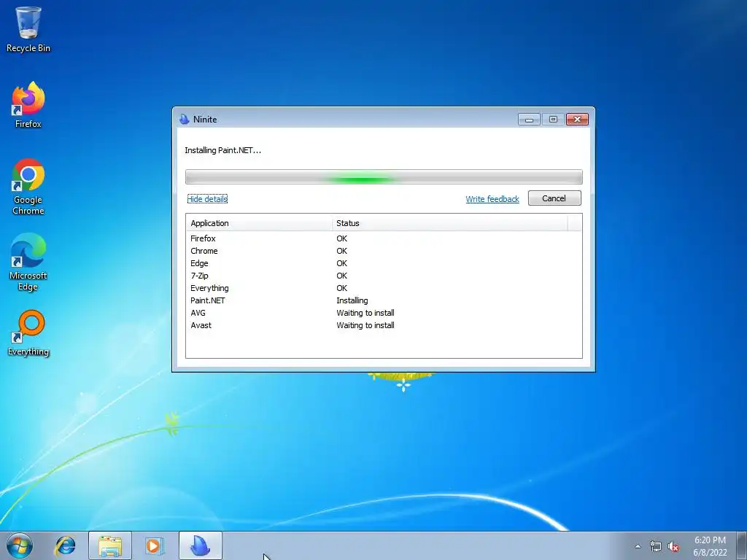This screenshot has height=560, width=747.
Task: Click the Installing Paint.NET… status text
Action: (x=223, y=150)
